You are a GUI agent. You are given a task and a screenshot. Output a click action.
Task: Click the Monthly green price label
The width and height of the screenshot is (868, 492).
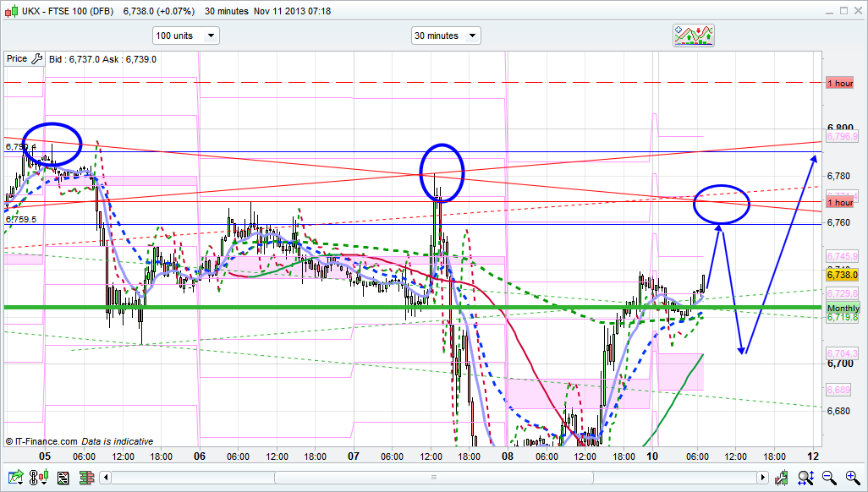843,309
